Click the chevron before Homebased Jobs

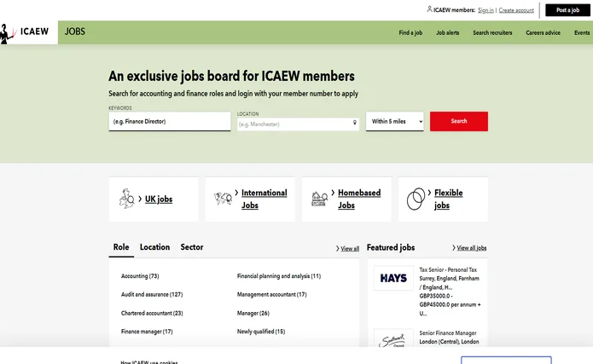[333, 193]
